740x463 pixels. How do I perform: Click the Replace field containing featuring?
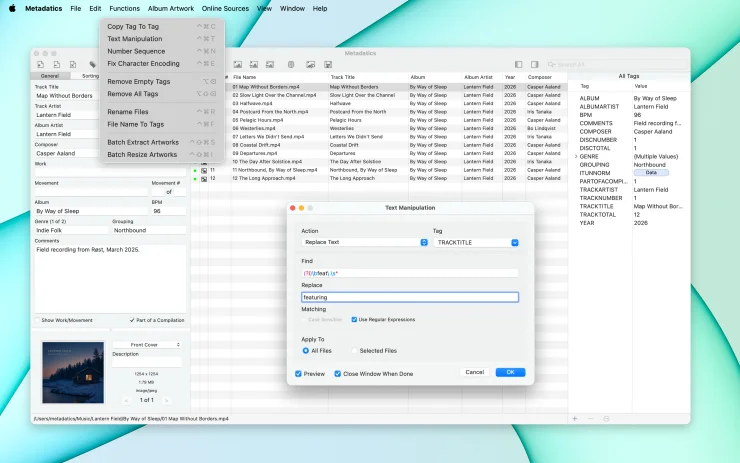coord(410,297)
